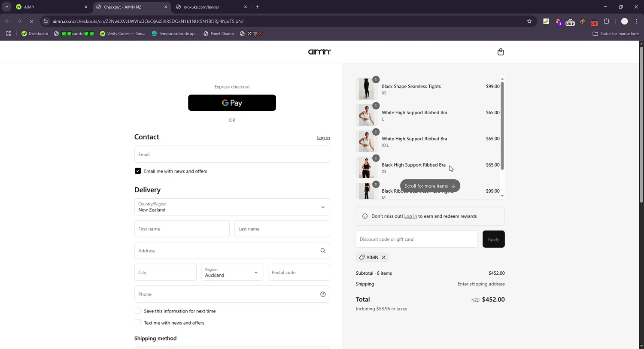Click the browser forward arrow

(x=19, y=21)
